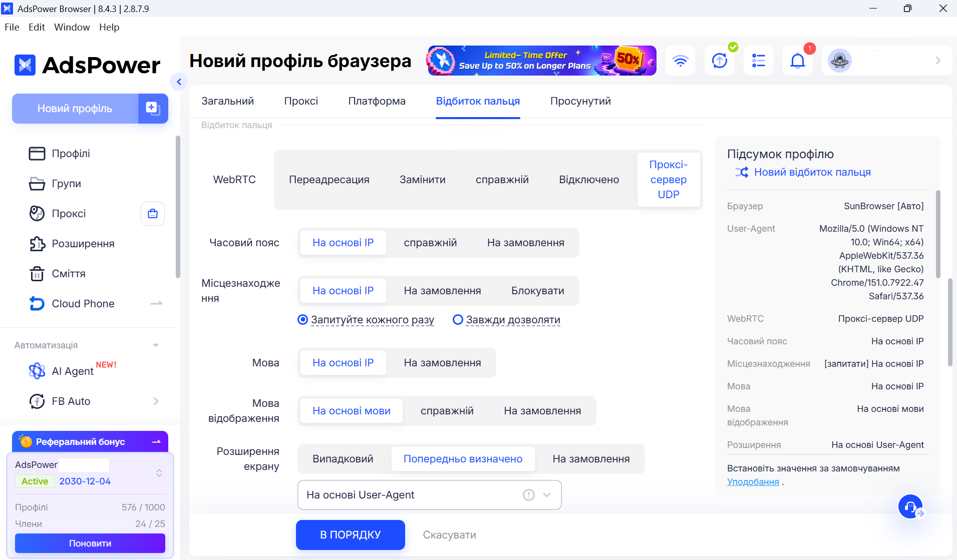Collapse the sidebar with the arrow button
Screen dimensions: 957x560
tap(179, 82)
